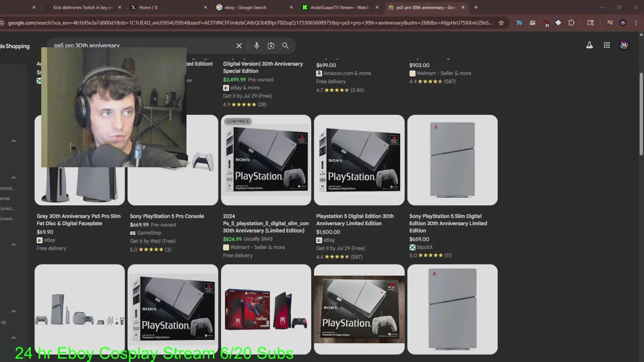Open the Chrome three-dot menu
Screen dimensions: 644x362
(636, 23)
